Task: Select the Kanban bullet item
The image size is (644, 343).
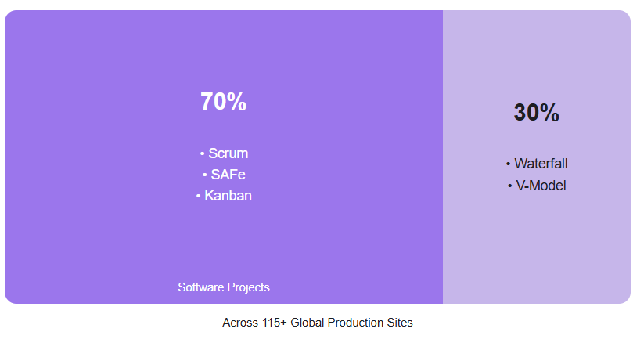Action: click(x=224, y=196)
